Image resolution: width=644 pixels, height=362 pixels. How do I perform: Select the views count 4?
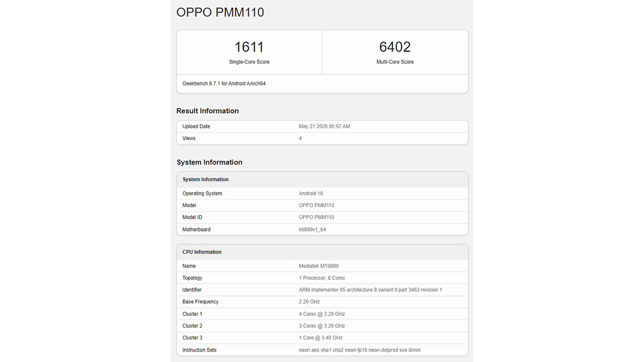pyautogui.click(x=301, y=138)
